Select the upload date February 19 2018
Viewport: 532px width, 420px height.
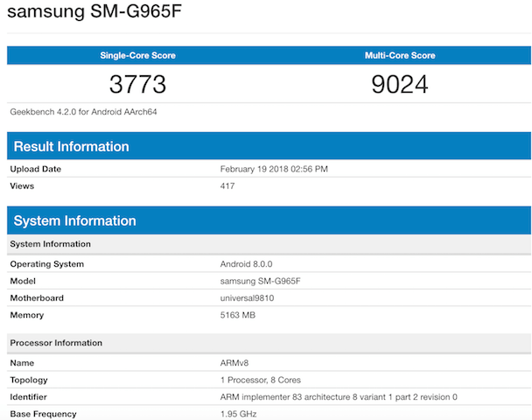(x=274, y=169)
